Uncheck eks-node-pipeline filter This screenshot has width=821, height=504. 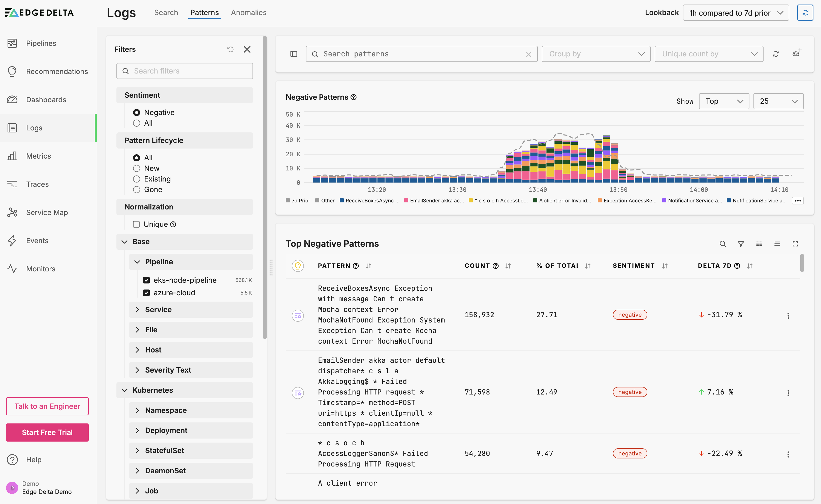coord(146,280)
